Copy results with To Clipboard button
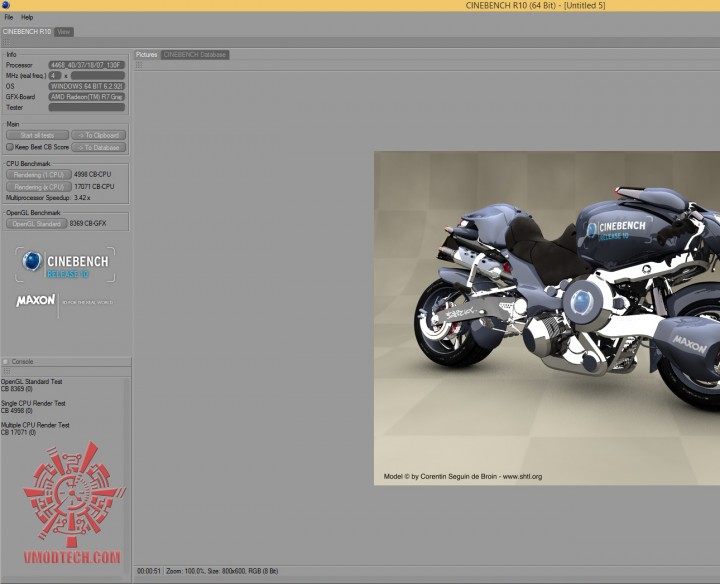 [x=99, y=135]
